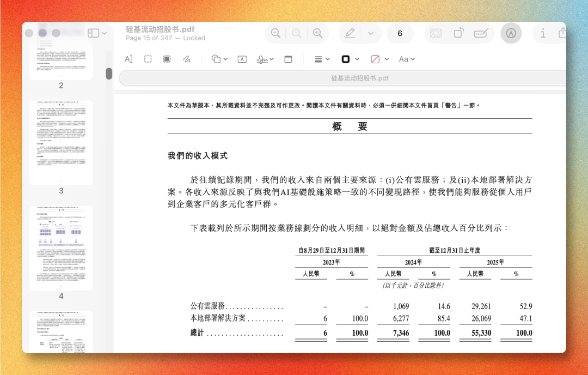Click the table row label 公有雲服務

point(207,306)
